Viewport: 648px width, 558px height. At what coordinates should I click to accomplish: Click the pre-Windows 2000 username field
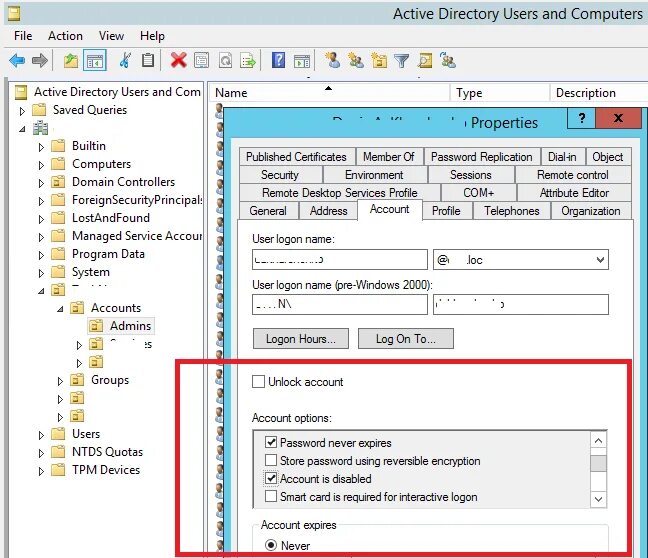pyautogui.click(x=521, y=305)
